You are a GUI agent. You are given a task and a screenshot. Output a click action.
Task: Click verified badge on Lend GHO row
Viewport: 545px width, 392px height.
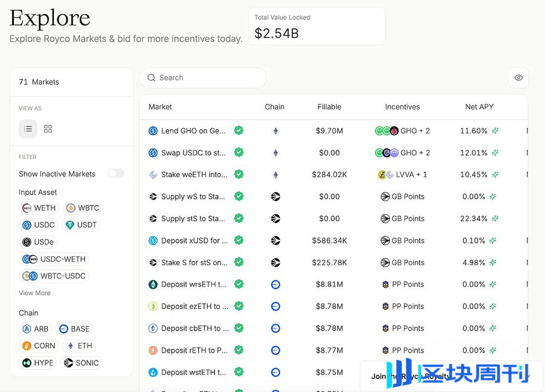click(239, 130)
